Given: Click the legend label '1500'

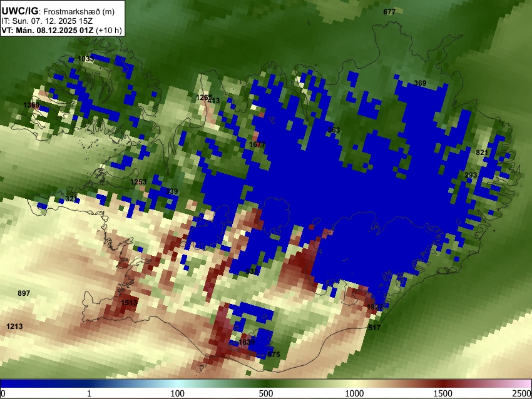Looking at the screenshot, I should [443, 393].
